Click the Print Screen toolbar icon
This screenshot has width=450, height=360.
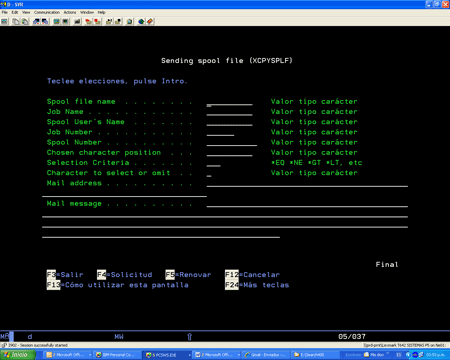[x=4, y=22]
